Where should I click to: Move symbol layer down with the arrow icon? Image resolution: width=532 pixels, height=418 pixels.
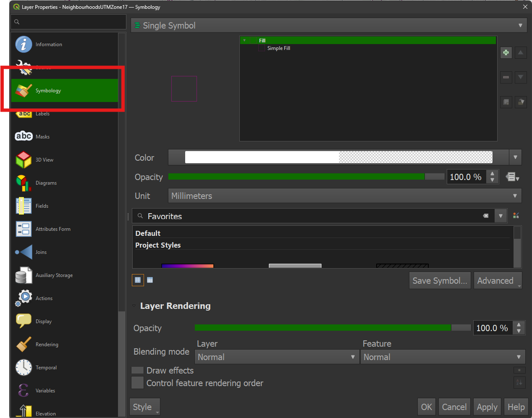coord(521,77)
